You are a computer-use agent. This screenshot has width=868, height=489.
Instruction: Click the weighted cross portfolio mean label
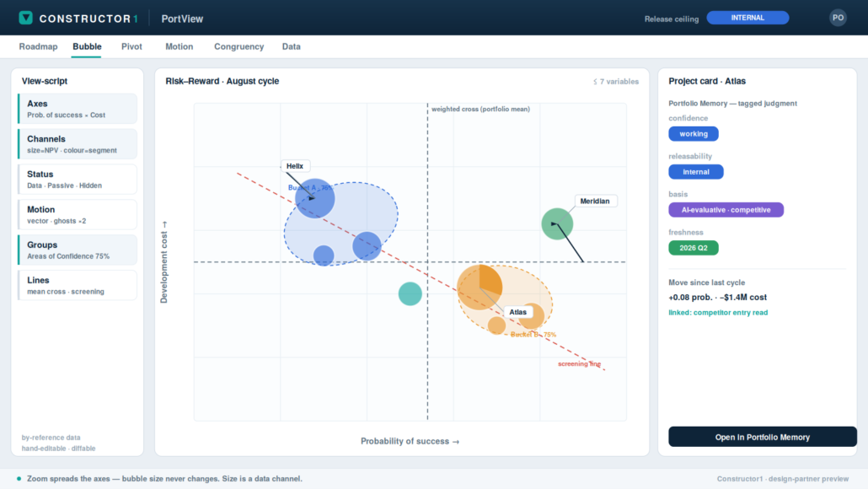[480, 109]
